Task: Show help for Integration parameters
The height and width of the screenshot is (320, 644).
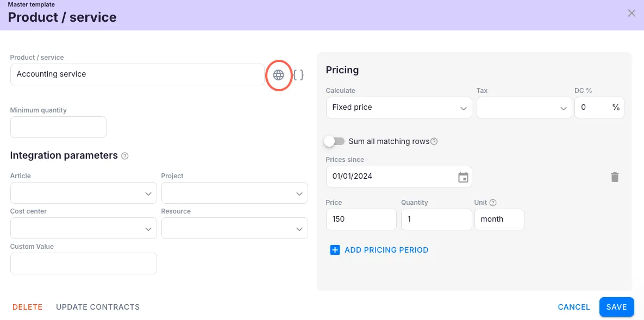Action: click(x=125, y=156)
